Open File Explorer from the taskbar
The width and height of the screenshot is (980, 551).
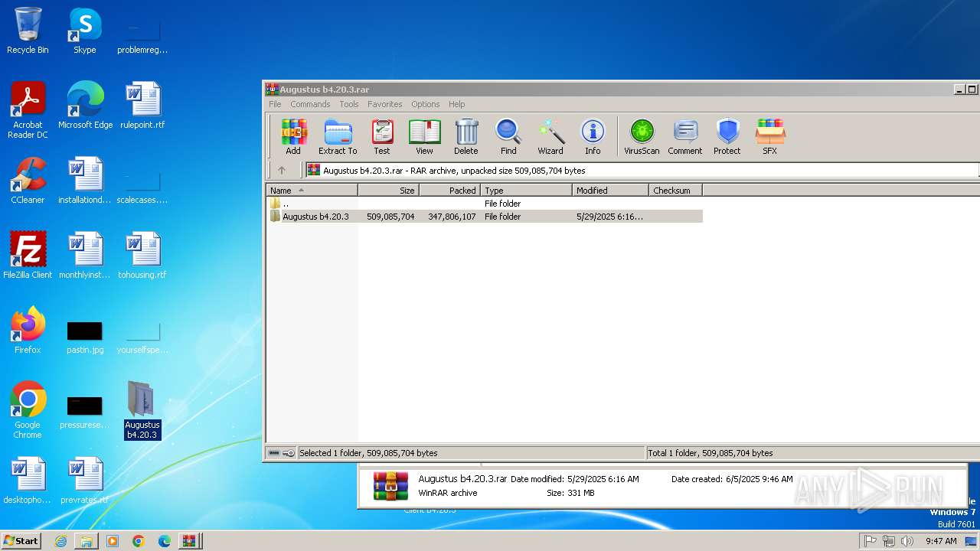click(87, 541)
